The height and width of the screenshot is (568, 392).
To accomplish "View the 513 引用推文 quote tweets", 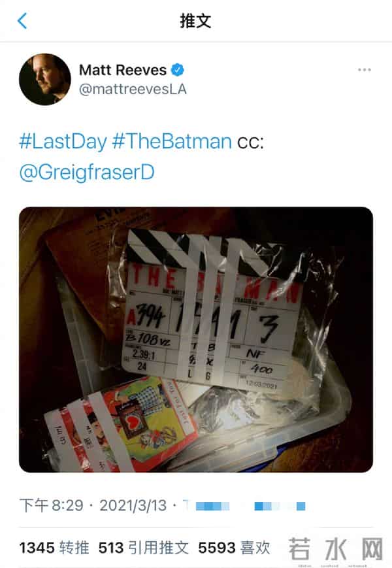I will (x=143, y=547).
